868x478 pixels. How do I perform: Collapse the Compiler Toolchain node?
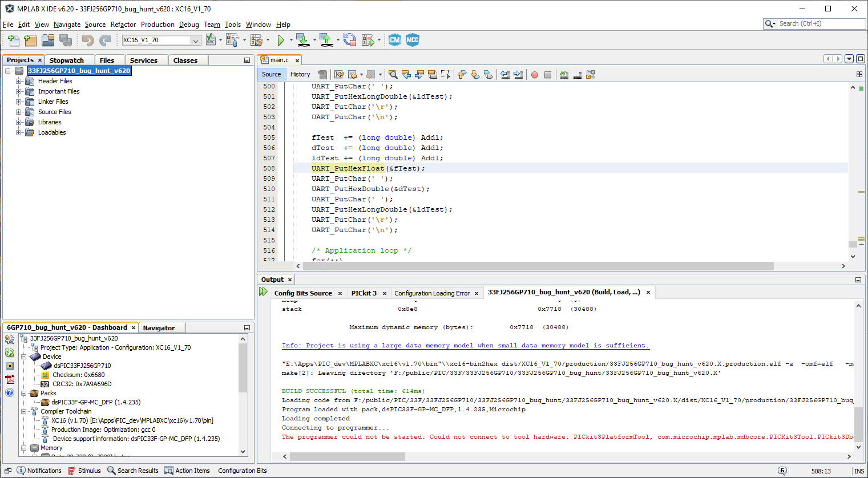coord(24,411)
